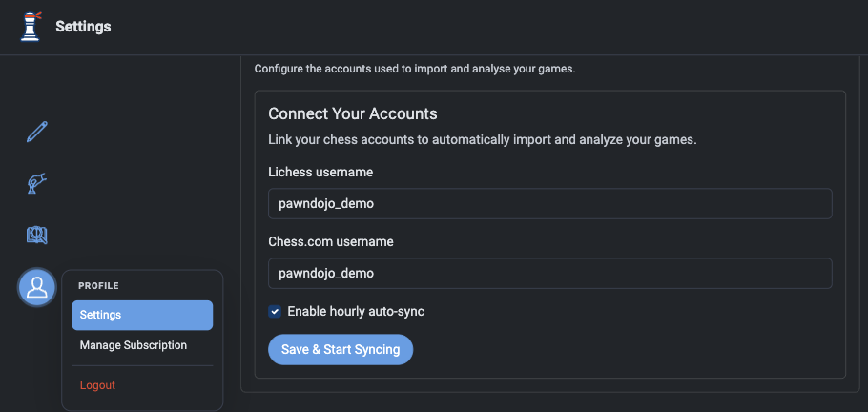Image resolution: width=868 pixels, height=412 pixels.
Task: Click the 'Link your chess accounts' description
Action: click(x=482, y=140)
